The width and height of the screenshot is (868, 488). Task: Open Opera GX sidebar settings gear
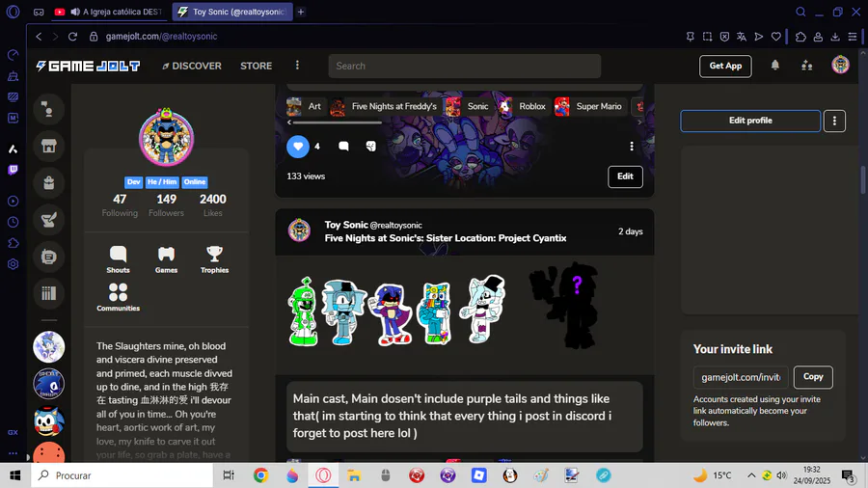[13, 264]
